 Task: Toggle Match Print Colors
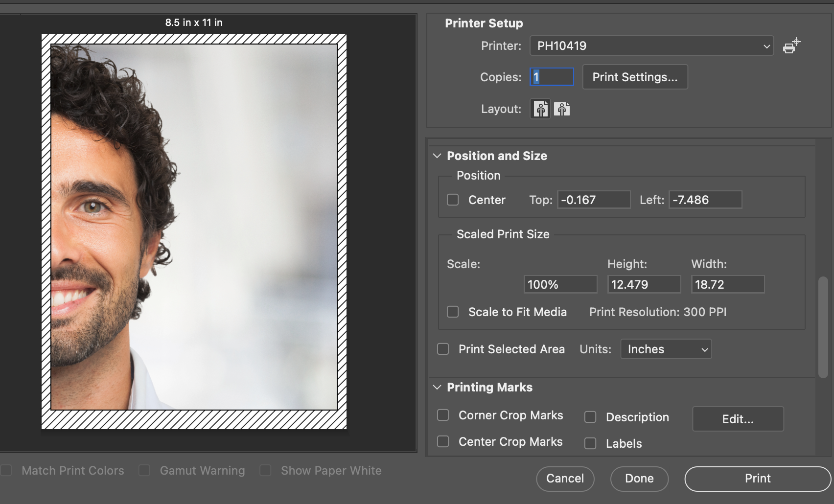[x=7, y=470]
